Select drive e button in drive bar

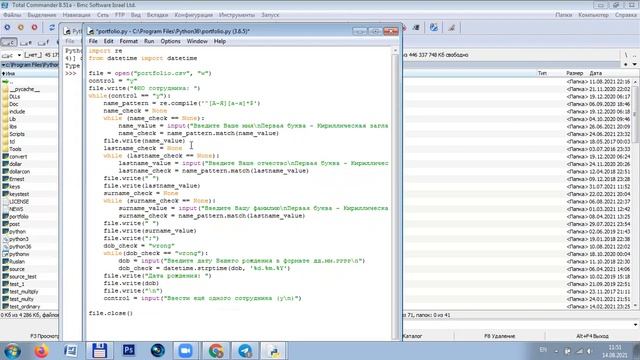(26, 42)
